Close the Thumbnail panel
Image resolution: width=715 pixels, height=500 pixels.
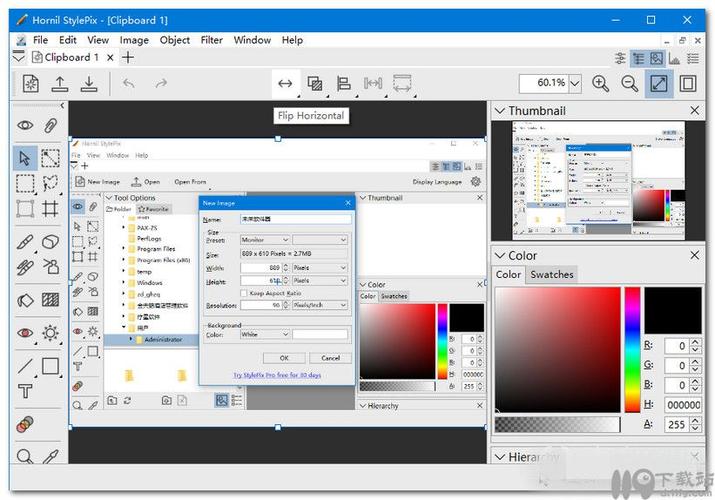point(694,110)
